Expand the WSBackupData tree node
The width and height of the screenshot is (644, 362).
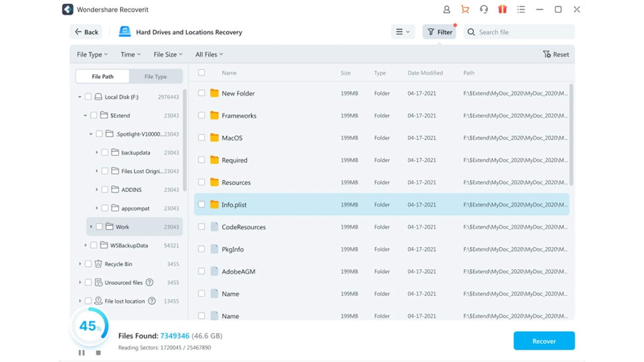(x=86, y=245)
